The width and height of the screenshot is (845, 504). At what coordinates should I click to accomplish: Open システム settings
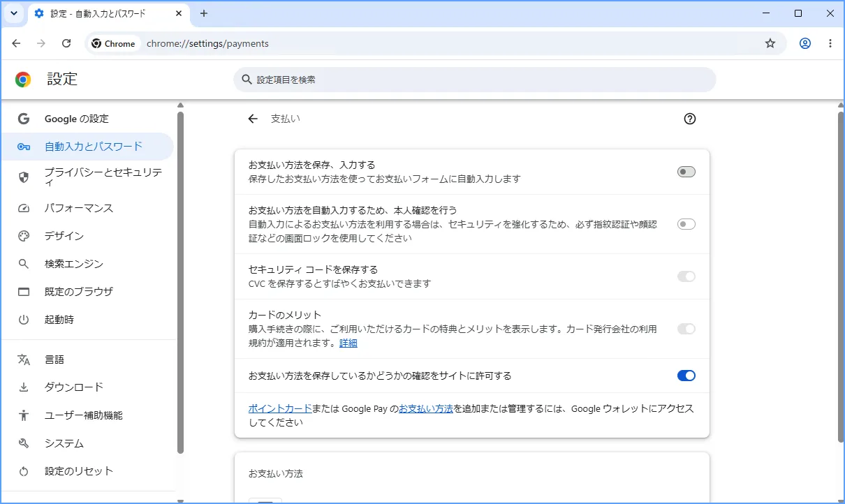pos(87,443)
